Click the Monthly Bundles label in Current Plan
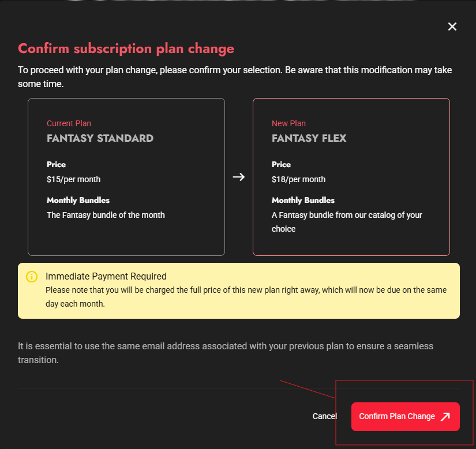 [78, 200]
